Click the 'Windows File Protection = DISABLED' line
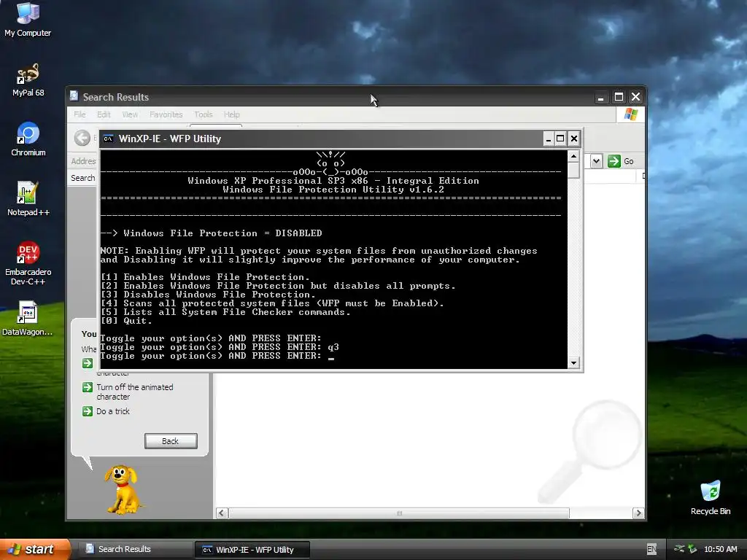The image size is (747, 560). pos(211,233)
